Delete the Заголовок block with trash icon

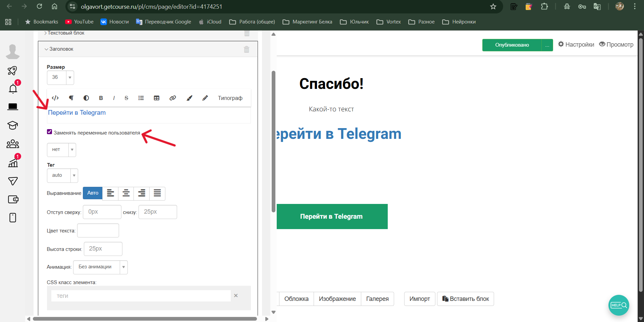click(x=247, y=49)
